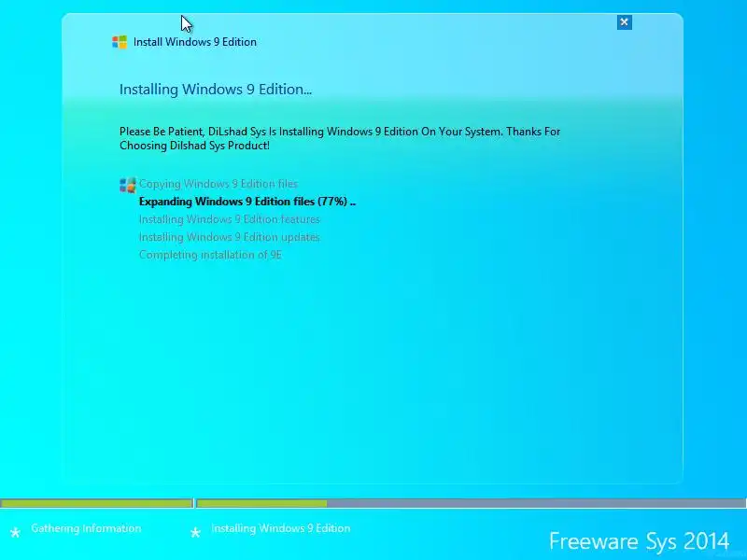The image size is (747, 560).
Task: Click the 'Installing Windows 9 Edition' stage label
Action: click(281, 528)
